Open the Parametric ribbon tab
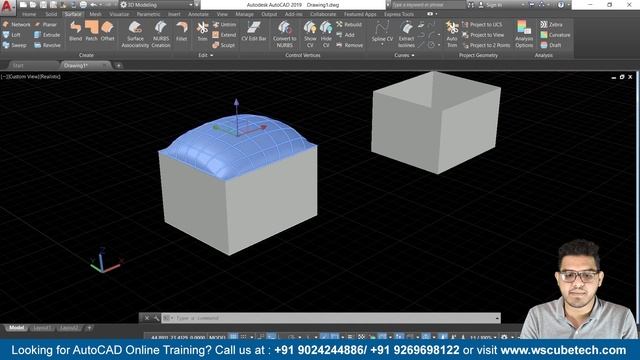This screenshot has width=640, height=360. [149, 14]
